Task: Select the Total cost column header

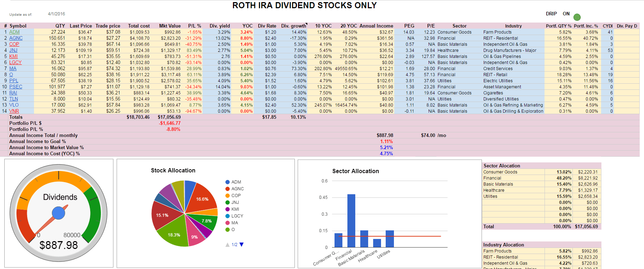Action: pyautogui.click(x=139, y=26)
